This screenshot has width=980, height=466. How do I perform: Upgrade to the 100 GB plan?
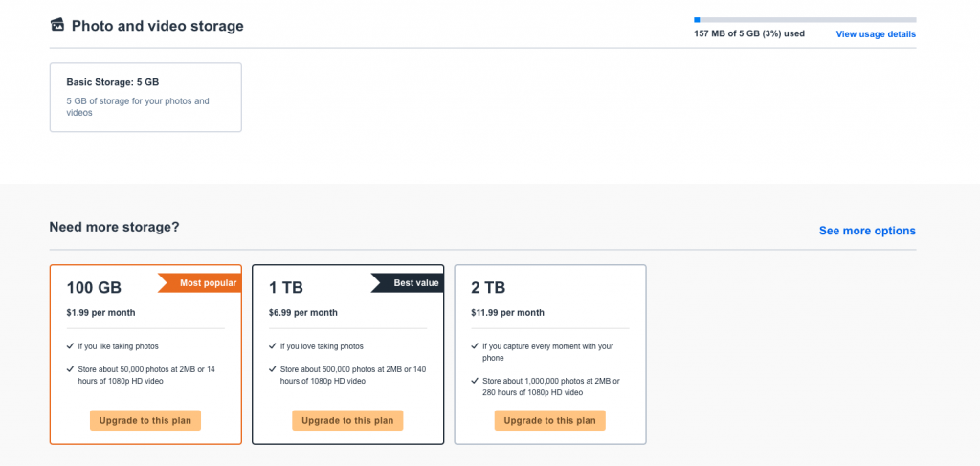click(x=145, y=420)
